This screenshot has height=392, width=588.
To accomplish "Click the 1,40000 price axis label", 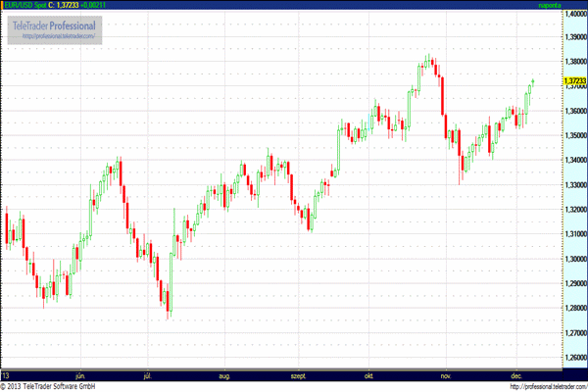I will point(575,14).
